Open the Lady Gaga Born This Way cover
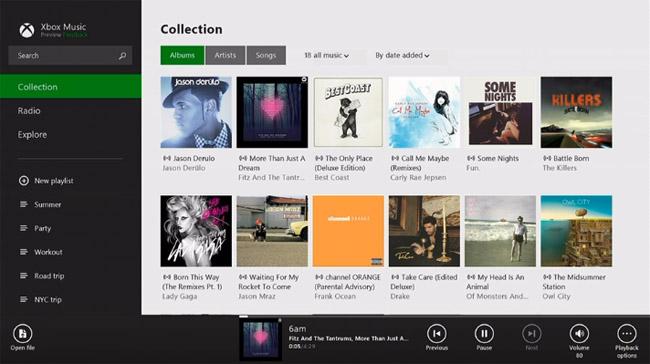Screen dimensions: 650x364 coord(196,231)
